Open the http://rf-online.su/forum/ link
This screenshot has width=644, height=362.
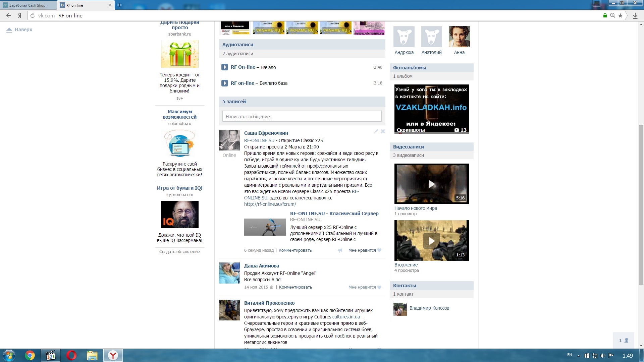click(270, 204)
